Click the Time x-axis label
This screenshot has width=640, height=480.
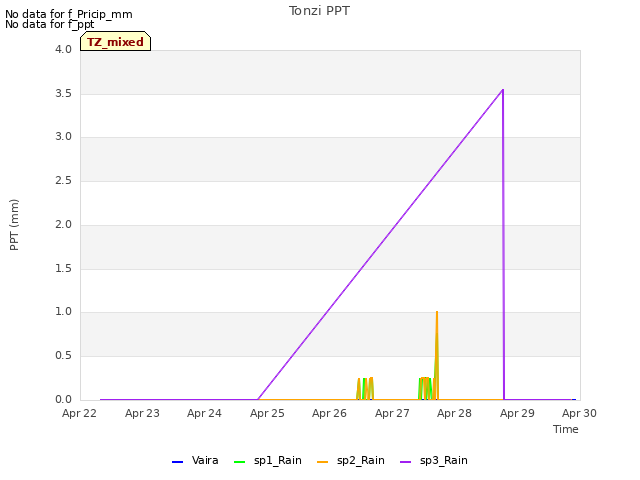pos(566,429)
